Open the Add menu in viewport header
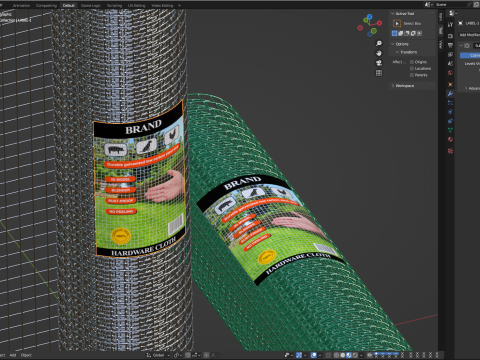480x360 pixels. pyautogui.click(x=13, y=355)
